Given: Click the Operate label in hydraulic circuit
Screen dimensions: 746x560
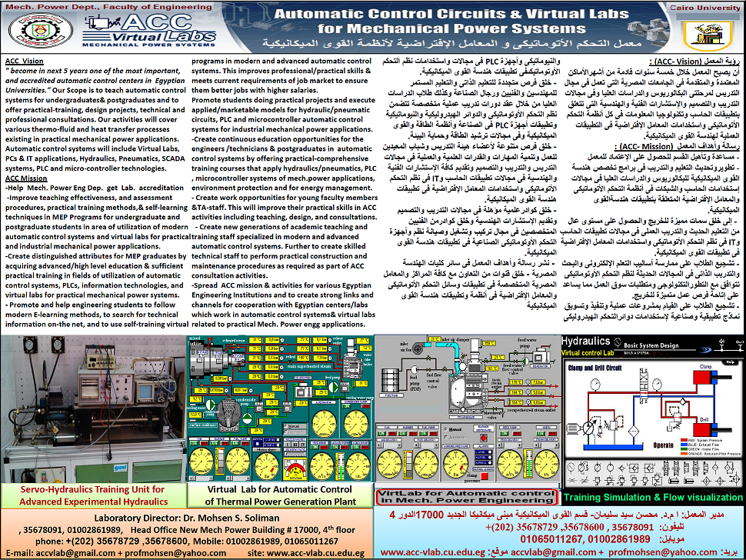Looking at the screenshot, I should coord(663,445).
